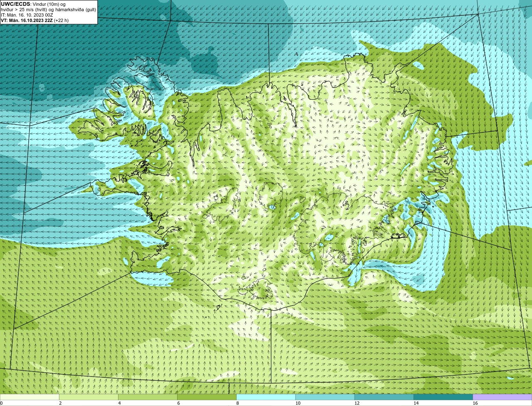
Task: Click the pale cyan 8–10 m/s swatch
Action: click(x=266, y=397)
